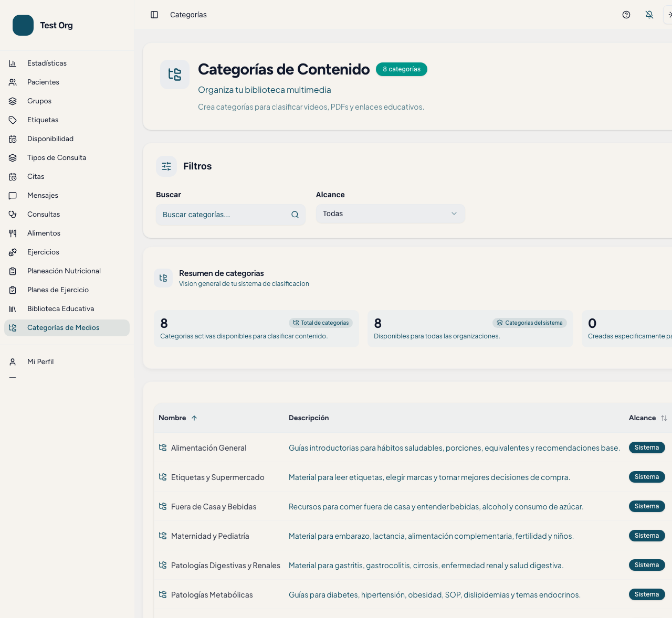Image resolution: width=672 pixels, height=618 pixels.
Task: Click the Pacientes people icon
Action: tap(13, 82)
